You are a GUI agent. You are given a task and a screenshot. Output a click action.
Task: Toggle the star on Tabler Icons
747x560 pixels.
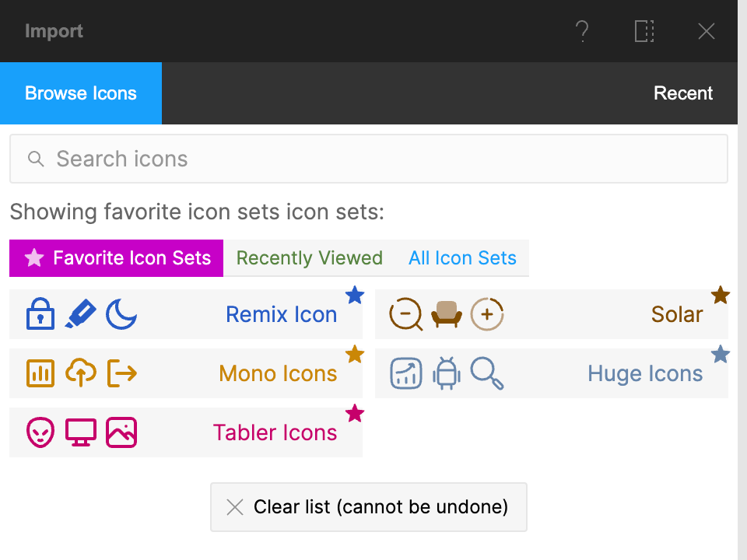pos(355,413)
